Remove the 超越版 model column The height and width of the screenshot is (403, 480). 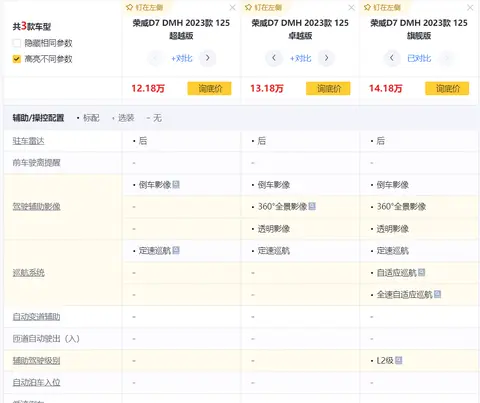232,8
